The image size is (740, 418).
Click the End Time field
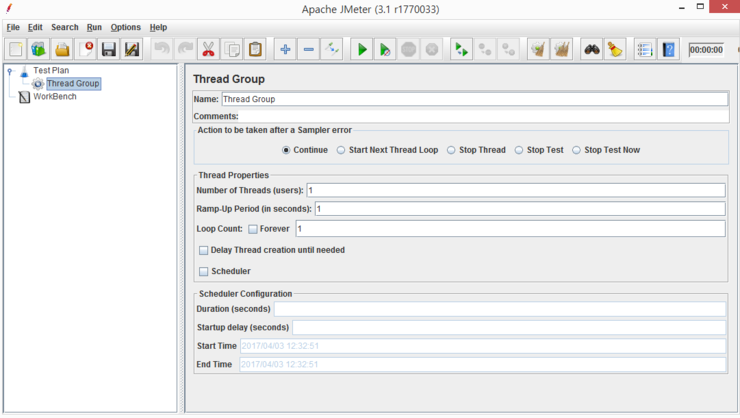click(x=482, y=364)
